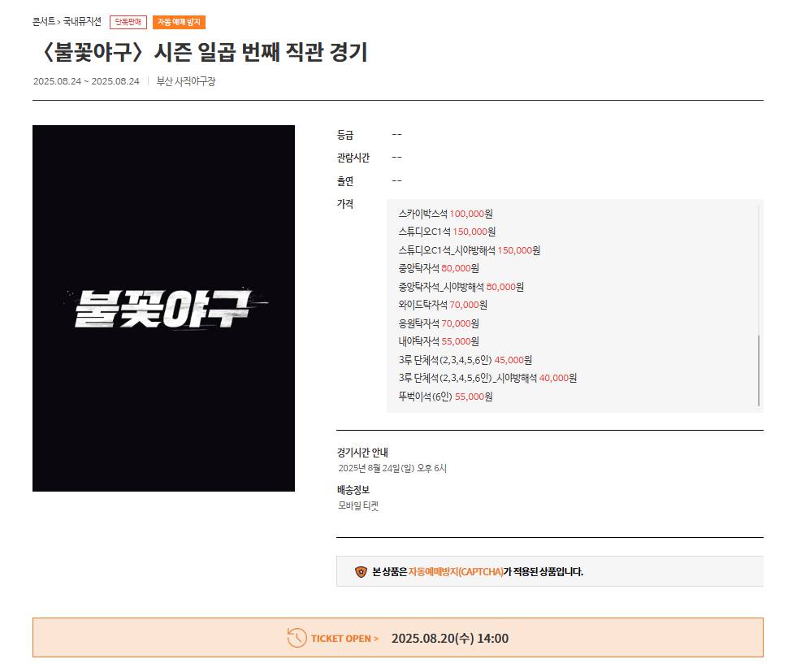Select the 스튜디오C1석 150,000원 price row
This screenshot has width=801, height=672.
click(x=444, y=232)
